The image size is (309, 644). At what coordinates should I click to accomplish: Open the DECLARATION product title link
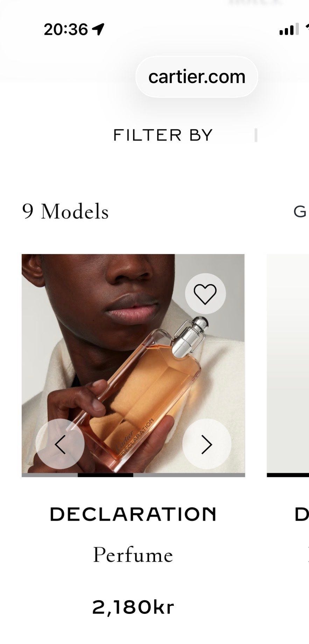(133, 514)
